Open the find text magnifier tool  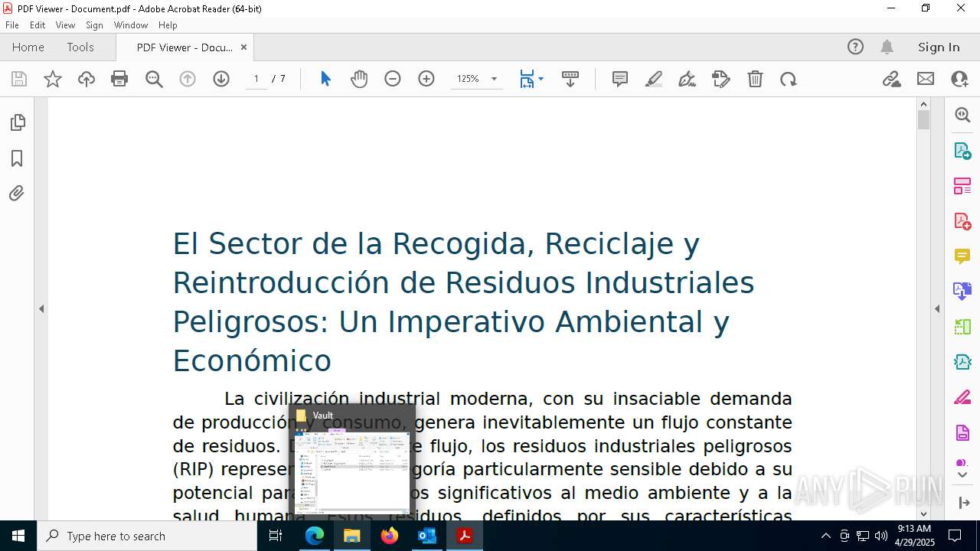click(154, 79)
